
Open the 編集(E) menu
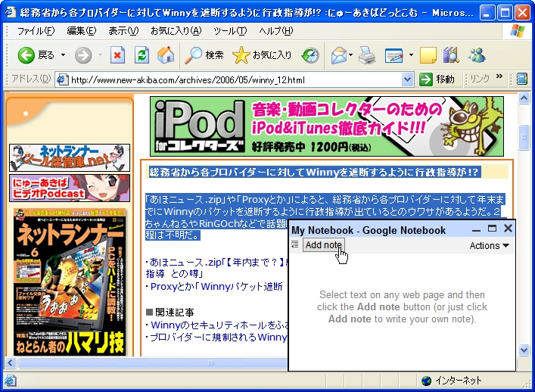coord(82,31)
